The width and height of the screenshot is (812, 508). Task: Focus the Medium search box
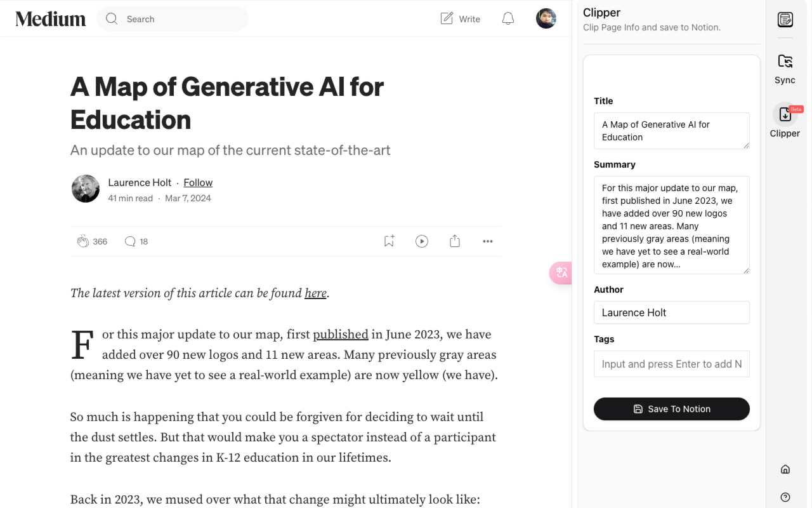(181, 19)
